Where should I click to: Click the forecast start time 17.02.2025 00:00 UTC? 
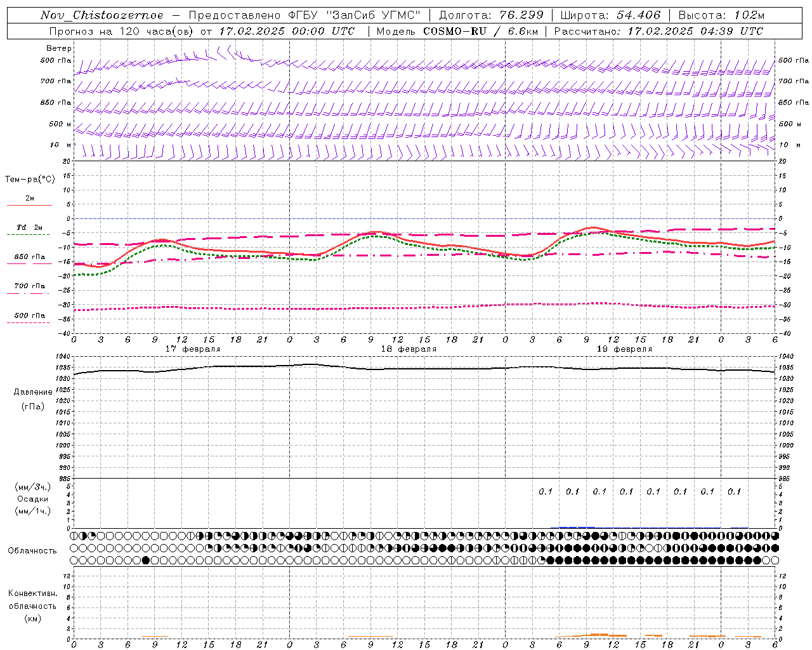click(287, 31)
